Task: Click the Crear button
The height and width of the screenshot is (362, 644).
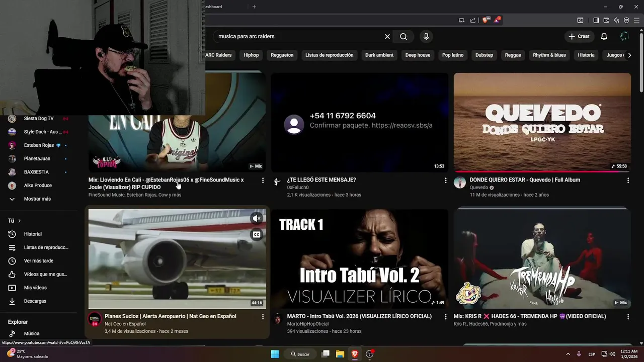Action: click(579, 37)
